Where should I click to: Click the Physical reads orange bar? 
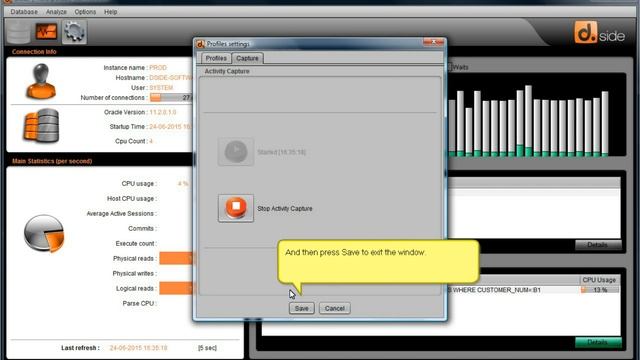coord(176,258)
